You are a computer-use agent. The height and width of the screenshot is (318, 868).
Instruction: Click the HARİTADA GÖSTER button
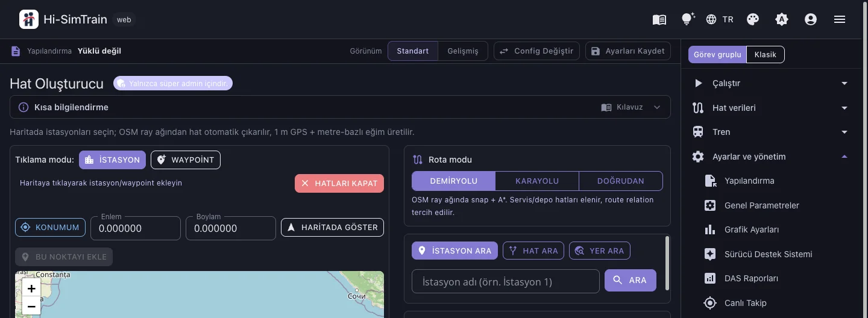click(x=332, y=227)
